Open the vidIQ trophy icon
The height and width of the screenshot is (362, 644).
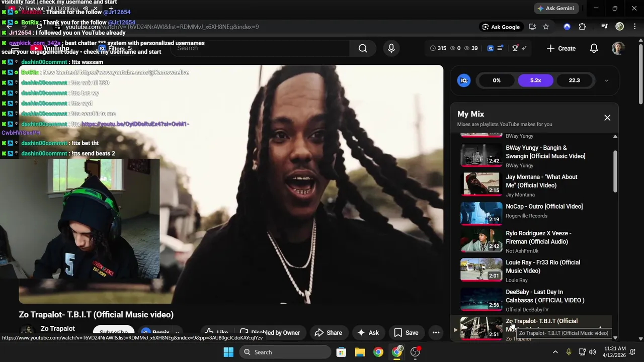tap(515, 48)
